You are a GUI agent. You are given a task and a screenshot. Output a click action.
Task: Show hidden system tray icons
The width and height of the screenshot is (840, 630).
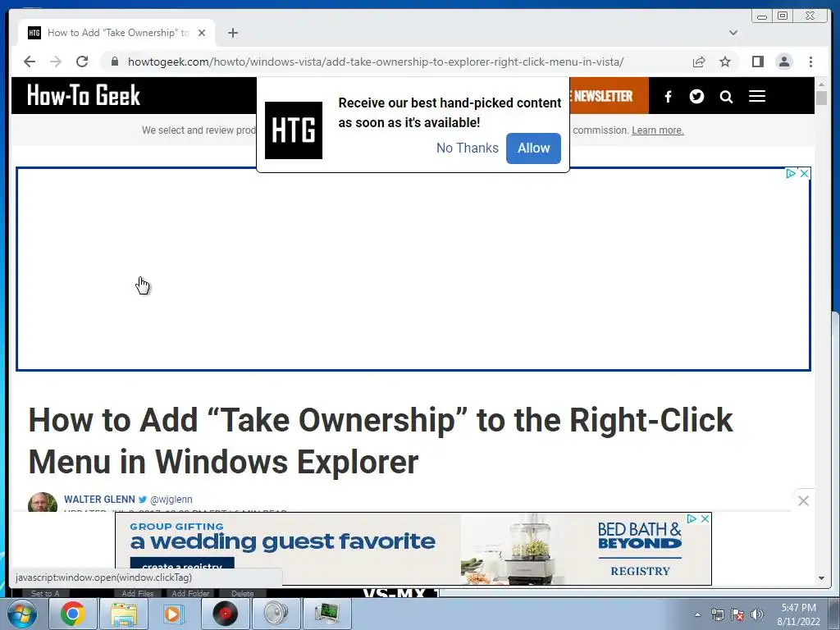click(697, 614)
